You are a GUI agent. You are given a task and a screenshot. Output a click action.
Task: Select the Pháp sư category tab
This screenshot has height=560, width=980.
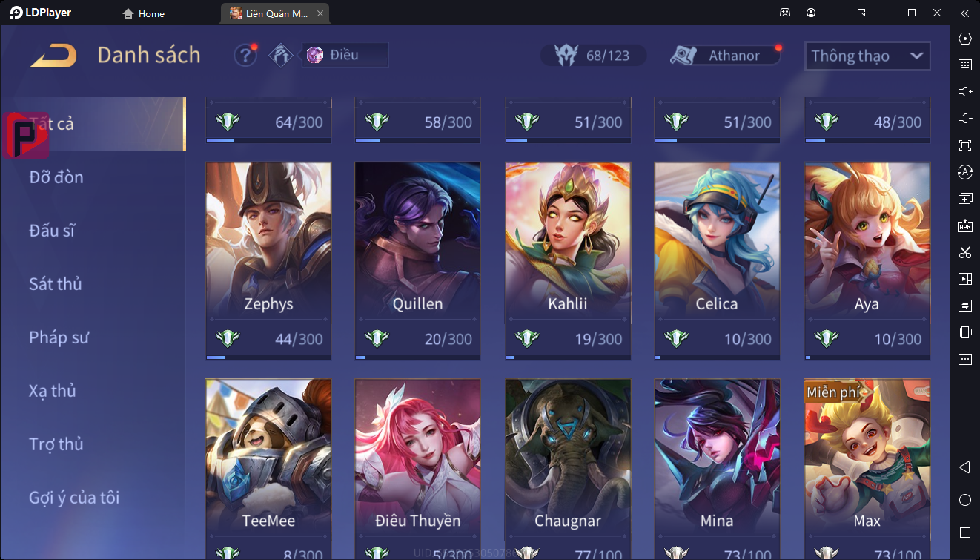(x=59, y=337)
